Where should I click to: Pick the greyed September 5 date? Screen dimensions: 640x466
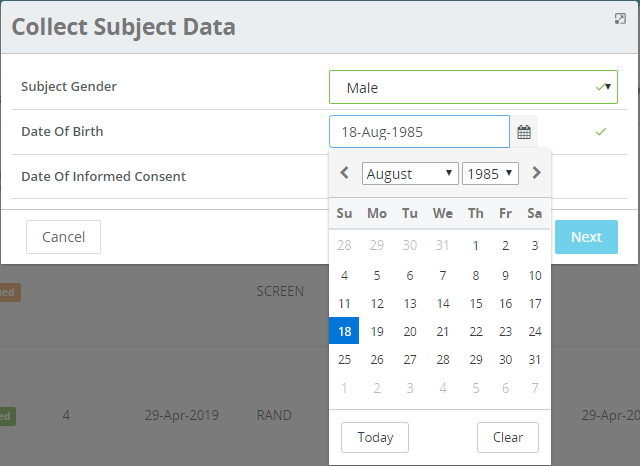tap(476, 388)
